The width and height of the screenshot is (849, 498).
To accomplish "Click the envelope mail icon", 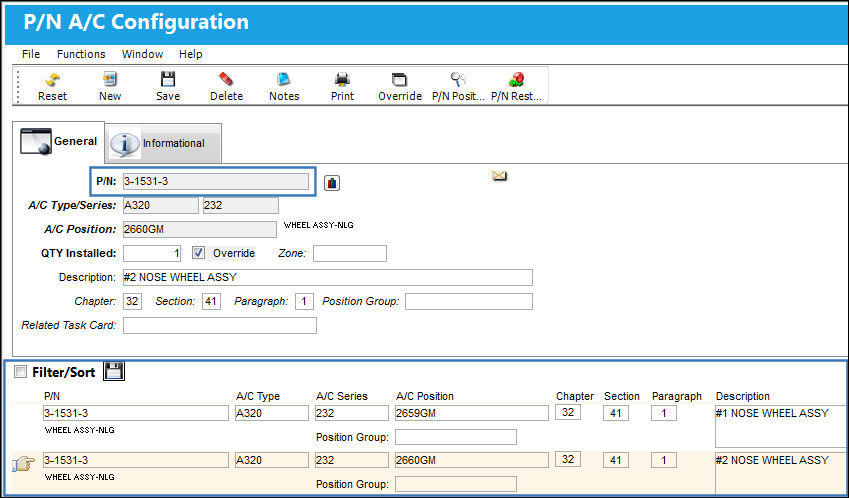I will click(499, 175).
